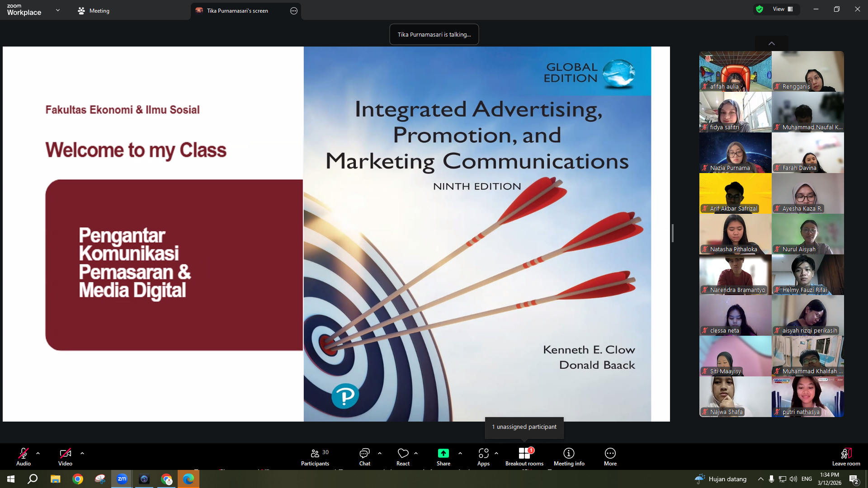
Task: Expand audio options arrow beside Audio
Action: 38,453
